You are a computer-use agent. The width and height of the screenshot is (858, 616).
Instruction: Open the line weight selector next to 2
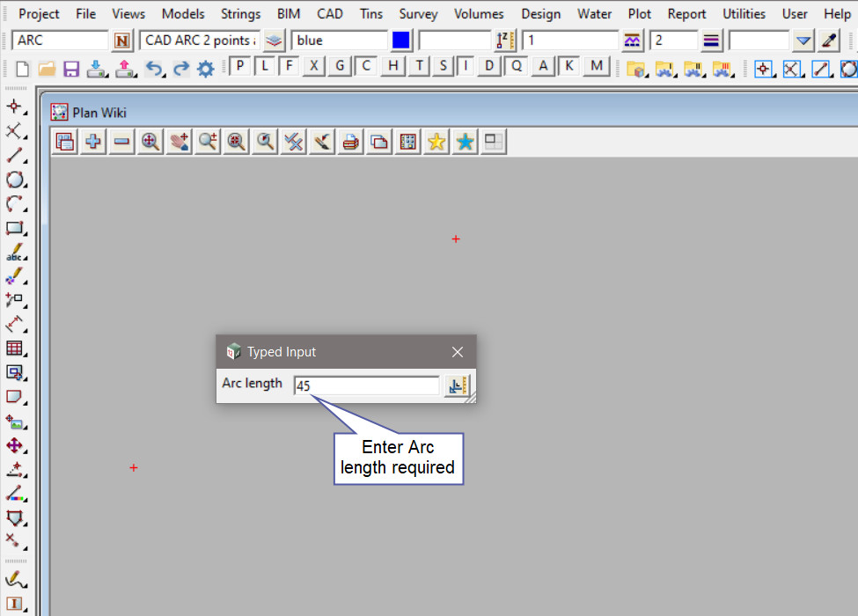[x=711, y=40]
